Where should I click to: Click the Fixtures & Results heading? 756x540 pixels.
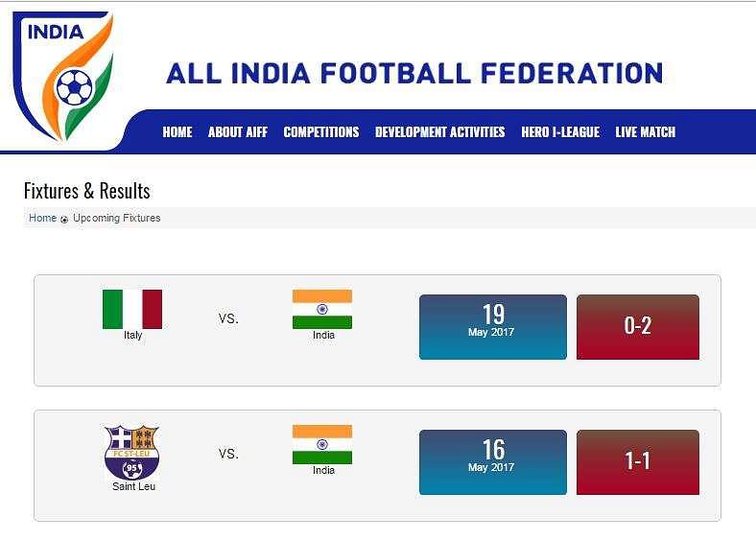click(x=86, y=191)
